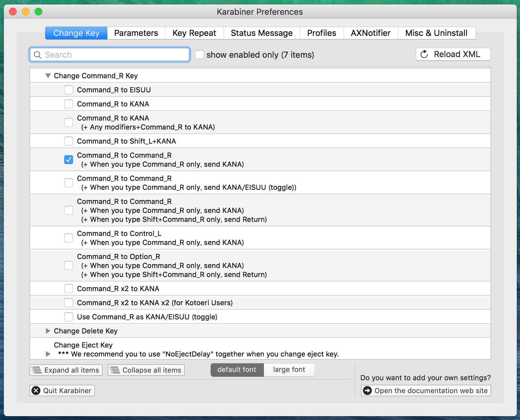This screenshot has height=420, width=520.
Task: Check Command_R x2 to KANA
Action: pyautogui.click(x=69, y=289)
